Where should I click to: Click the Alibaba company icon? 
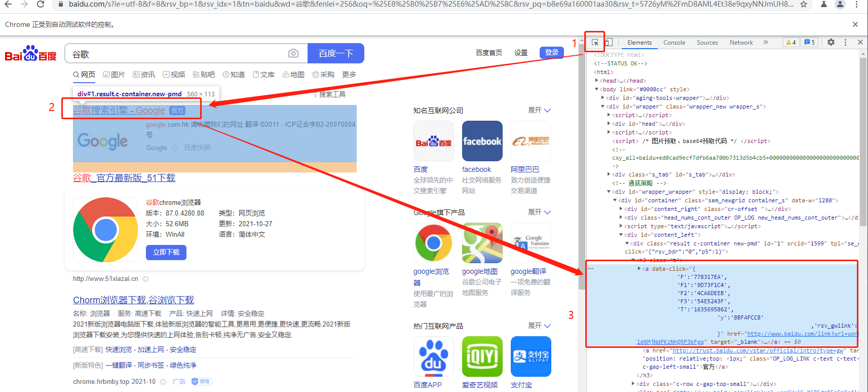[x=531, y=141]
